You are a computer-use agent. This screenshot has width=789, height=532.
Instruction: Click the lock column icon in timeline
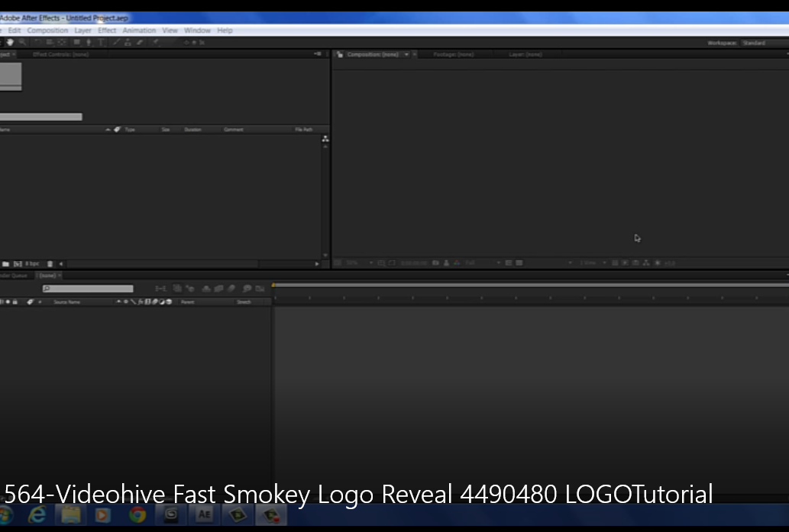click(x=15, y=302)
